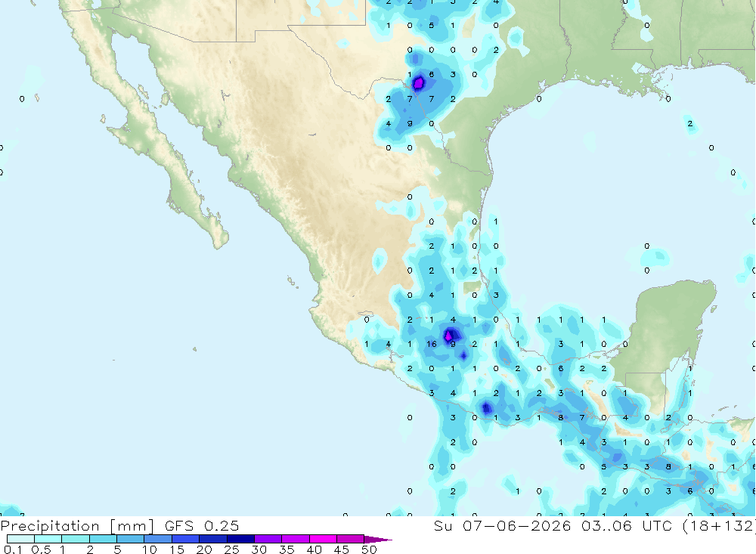Click the 'Precipitation' title word
Viewport: 756px width, 554px height.
click(50, 526)
